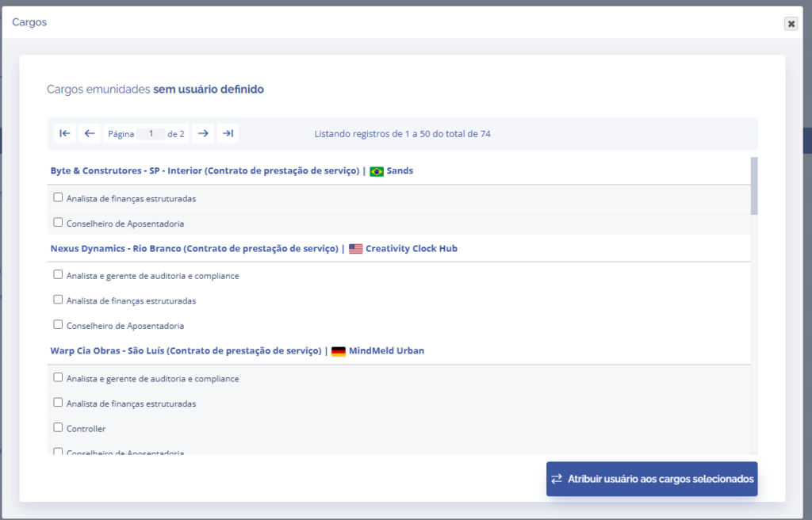Click the Brazil flag beside Sands

[377, 171]
